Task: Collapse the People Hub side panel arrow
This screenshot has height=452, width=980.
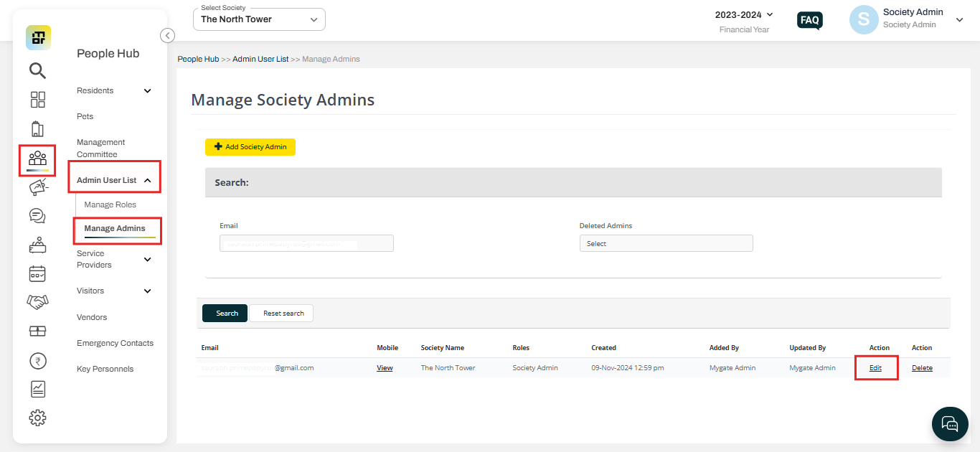Action: (x=167, y=35)
